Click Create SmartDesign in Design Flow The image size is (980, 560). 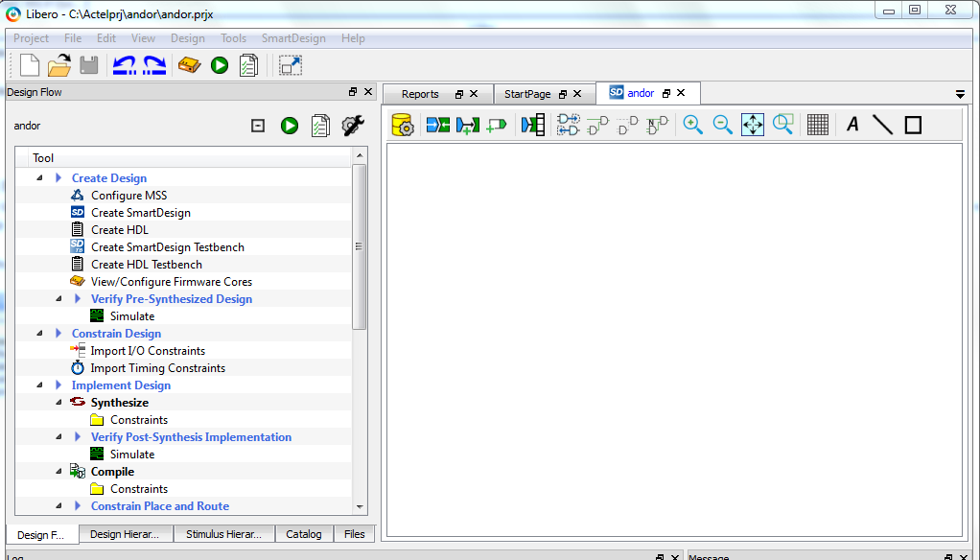(x=140, y=213)
